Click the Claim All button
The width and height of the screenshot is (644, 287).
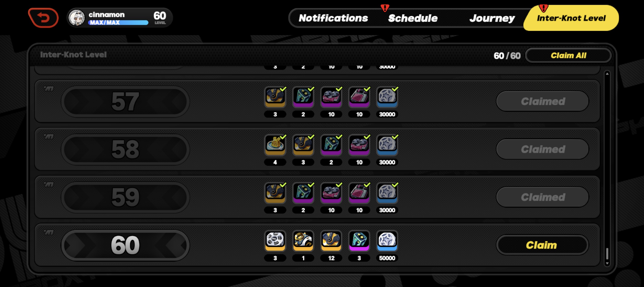coord(568,55)
